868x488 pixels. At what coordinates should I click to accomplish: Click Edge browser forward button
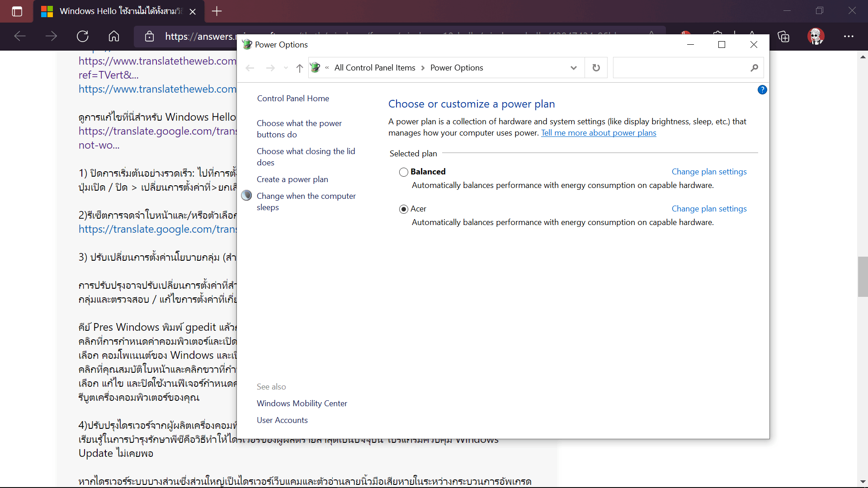51,36
